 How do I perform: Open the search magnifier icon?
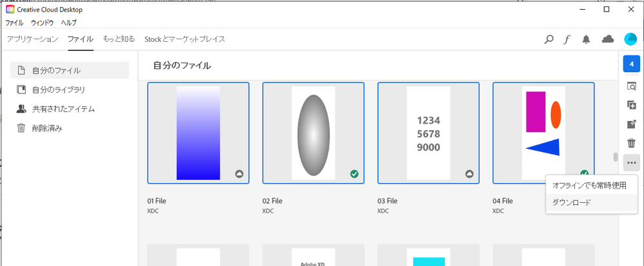[549, 39]
